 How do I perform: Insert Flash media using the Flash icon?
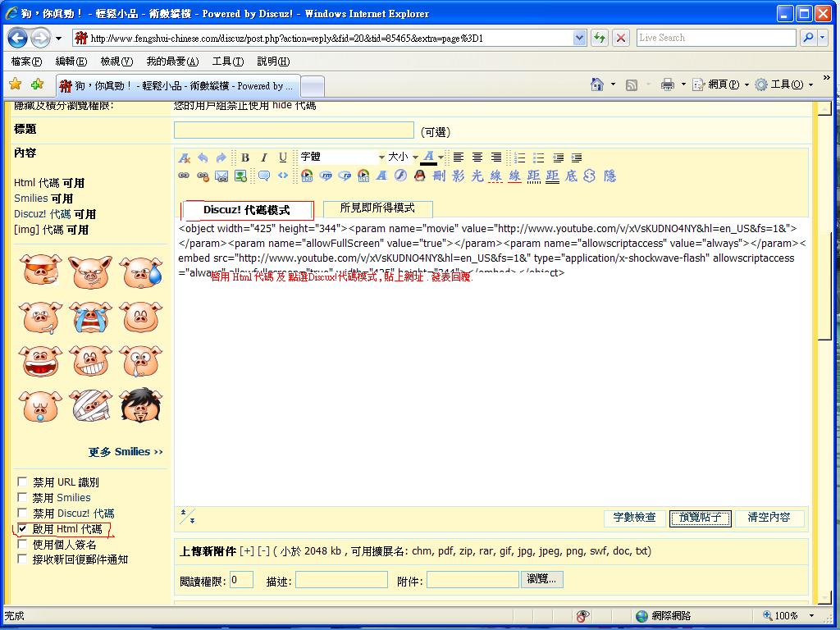point(400,176)
